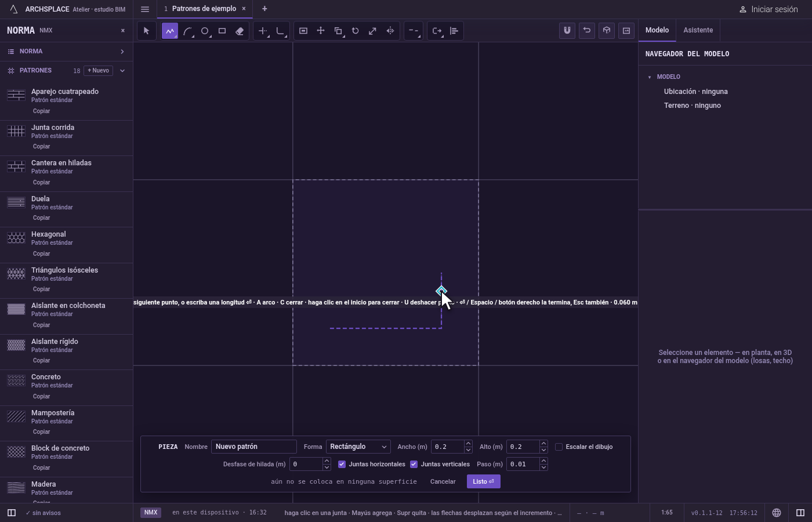Switch to the Modelo tab
This screenshot has height=522, width=812.
[657, 30]
